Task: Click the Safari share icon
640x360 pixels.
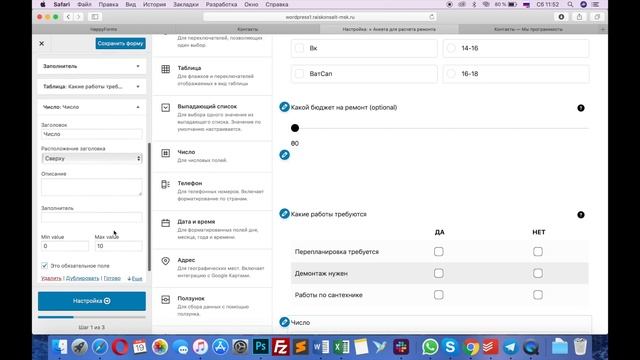Action: point(579,17)
